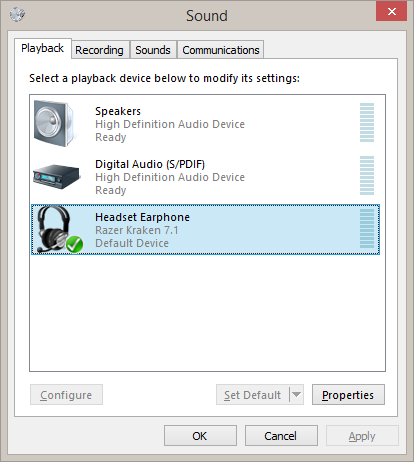This screenshot has width=414, height=462.
Task: Select the Speakers device icon
Action: point(54,123)
